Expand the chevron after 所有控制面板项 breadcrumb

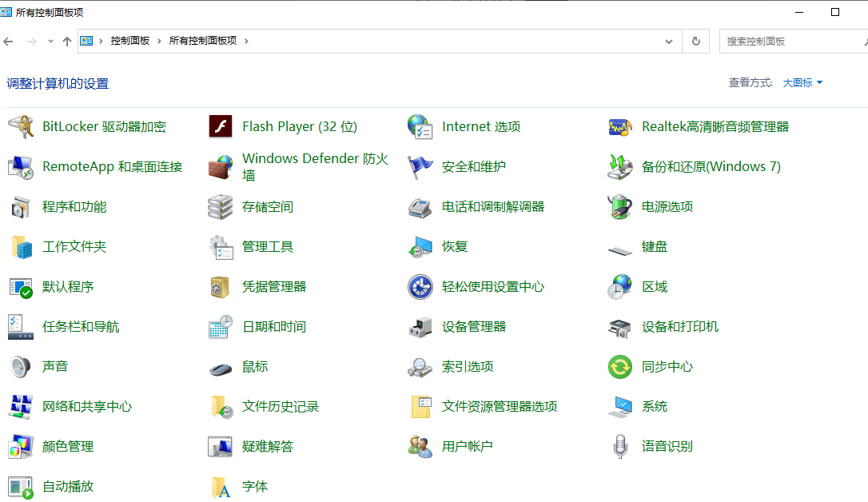246,41
